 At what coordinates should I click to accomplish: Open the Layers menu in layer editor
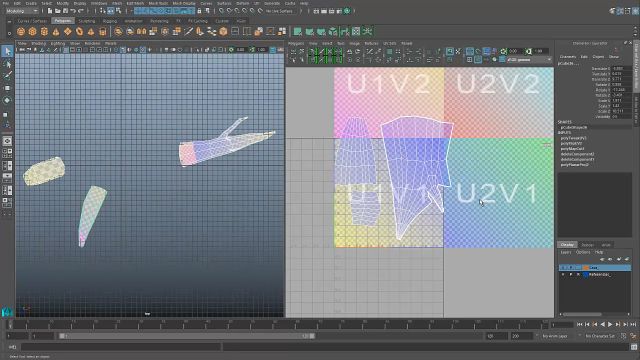[566, 252]
